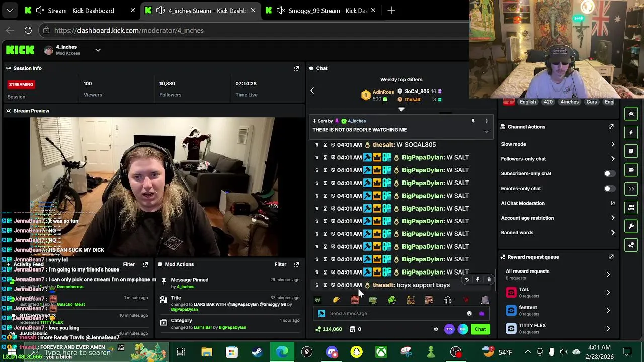Open the emoji picker in chat input

(469, 313)
